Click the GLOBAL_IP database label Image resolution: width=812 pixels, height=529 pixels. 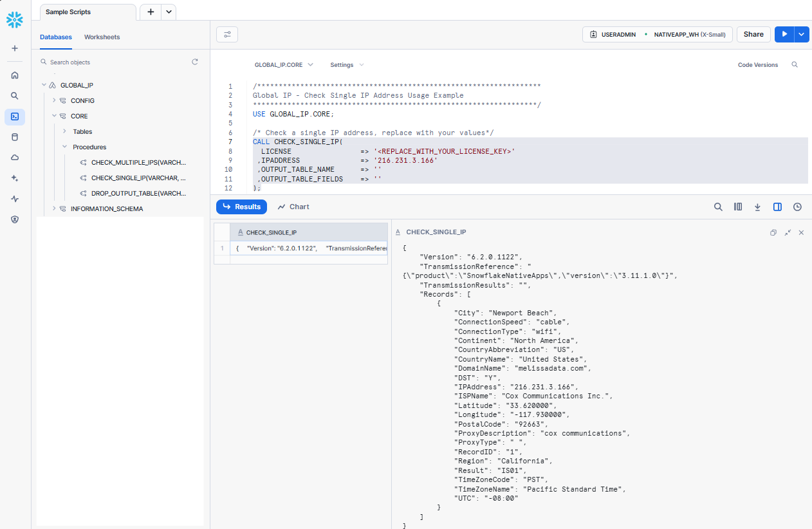[77, 85]
